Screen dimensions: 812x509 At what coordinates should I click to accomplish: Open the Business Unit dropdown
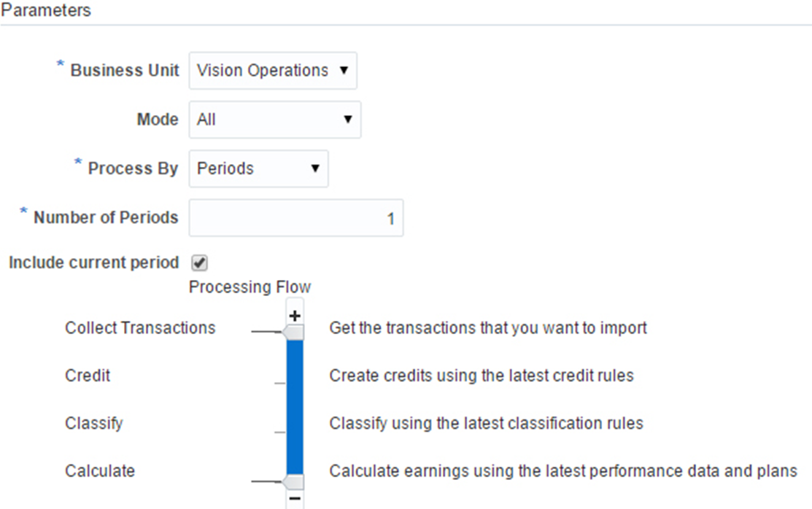pos(273,71)
